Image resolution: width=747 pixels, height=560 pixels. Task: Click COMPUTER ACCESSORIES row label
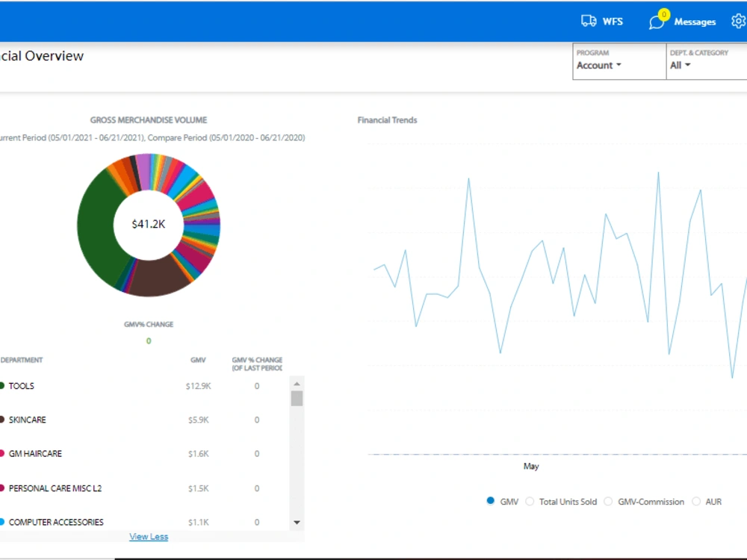(56, 522)
